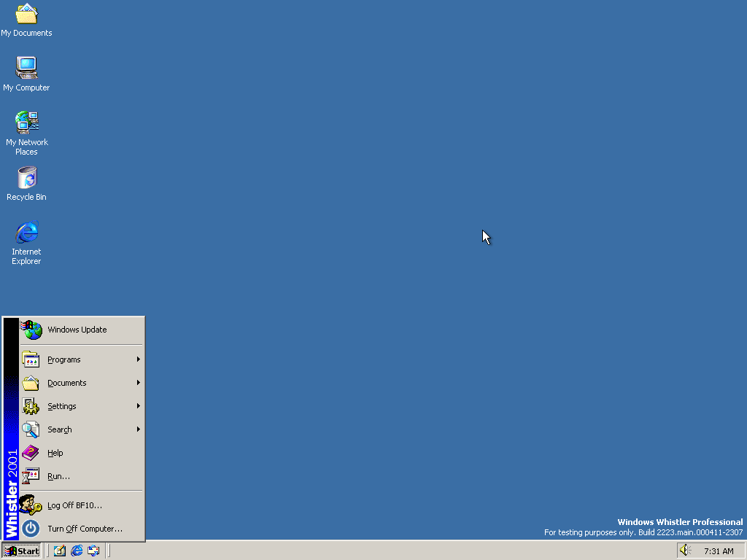Click the Settings gear icon in Start menu

(31, 406)
